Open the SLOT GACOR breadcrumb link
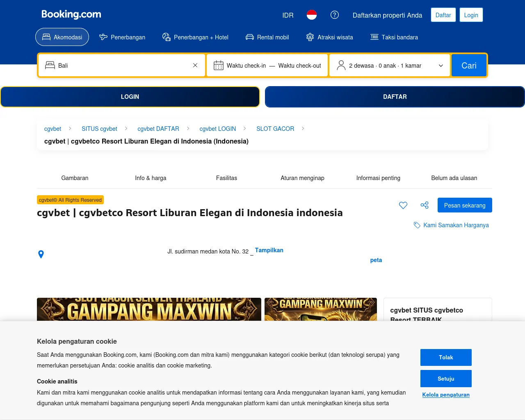 tap(275, 129)
